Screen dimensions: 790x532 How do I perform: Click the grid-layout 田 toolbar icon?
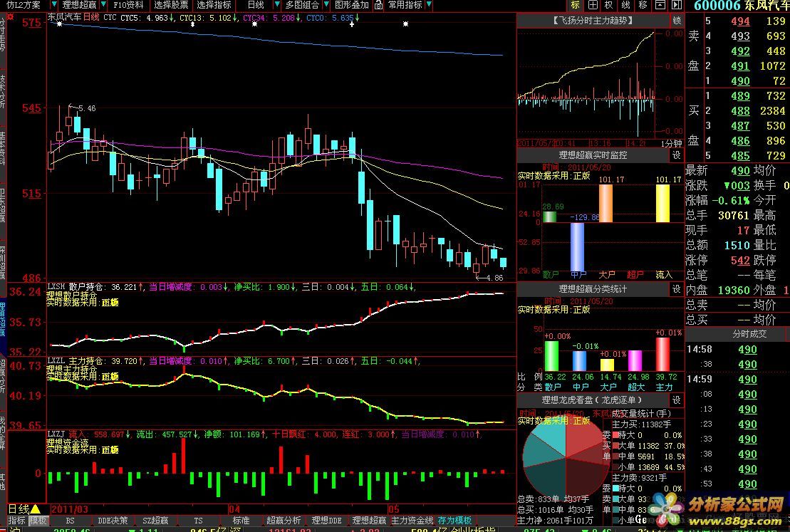[x=593, y=5]
